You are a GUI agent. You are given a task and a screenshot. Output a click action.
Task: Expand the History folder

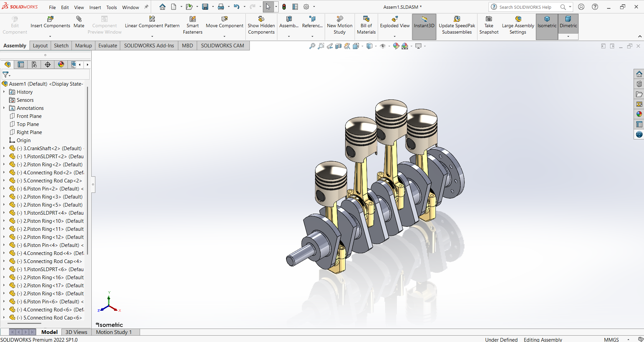coord(4,92)
